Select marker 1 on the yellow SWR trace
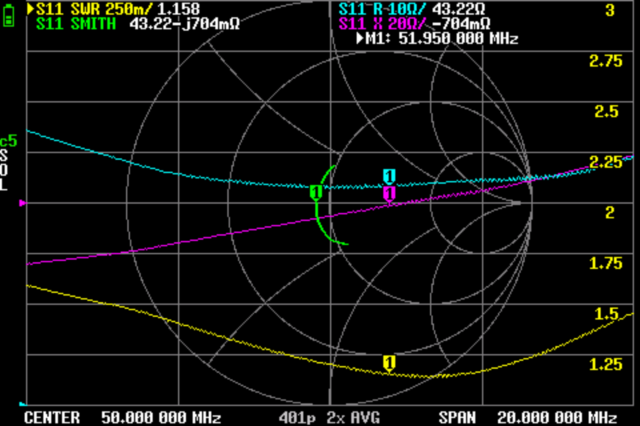 point(389,362)
